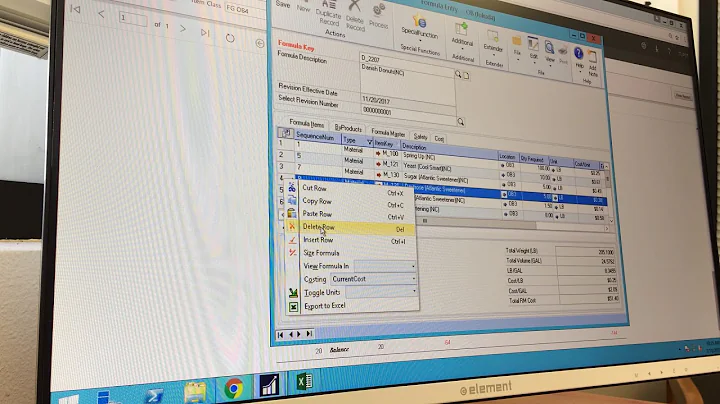The height and width of the screenshot is (404, 720).
Task: Open the Toggle Units dropdown
Action: [x=381, y=292]
